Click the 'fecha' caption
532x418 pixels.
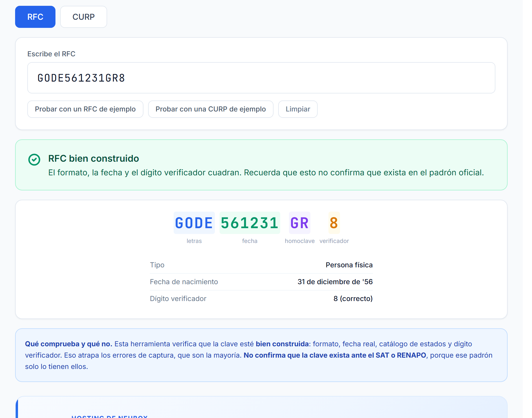250,241
